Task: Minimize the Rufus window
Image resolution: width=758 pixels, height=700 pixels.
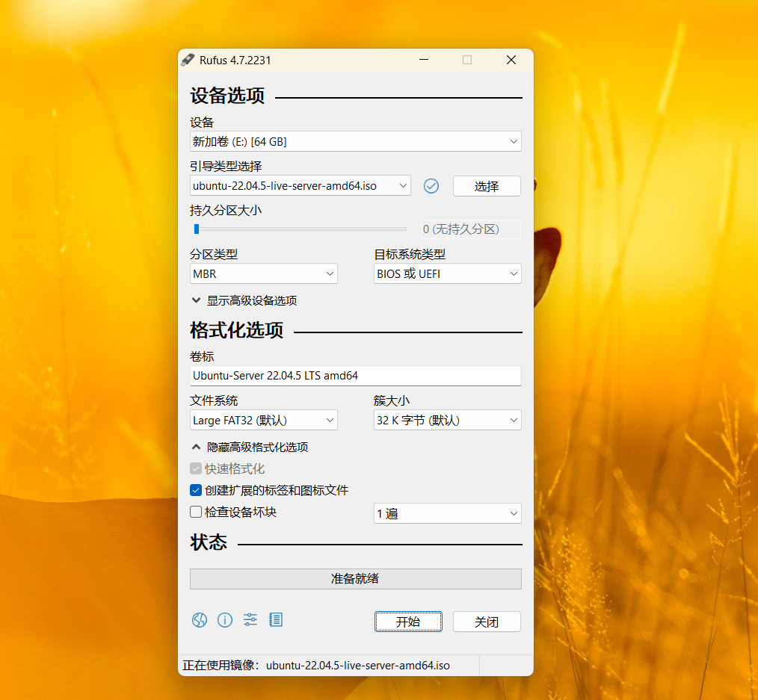Action: 424,60
